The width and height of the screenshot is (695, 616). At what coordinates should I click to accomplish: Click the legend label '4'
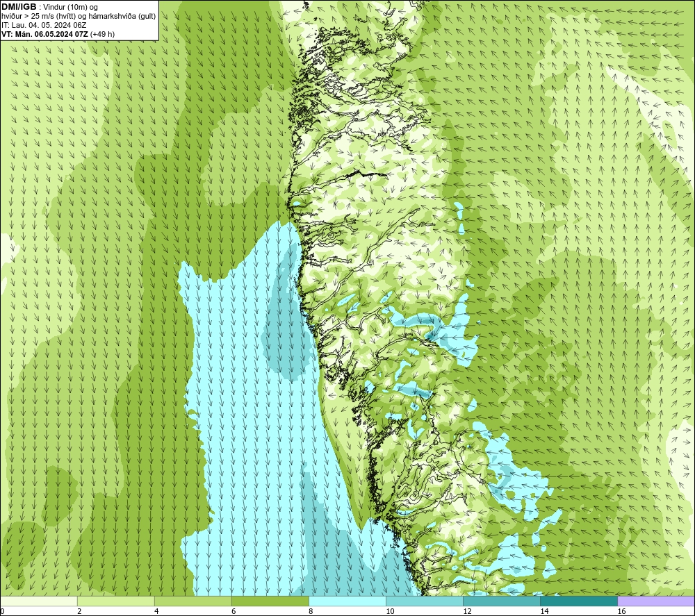[x=156, y=611]
